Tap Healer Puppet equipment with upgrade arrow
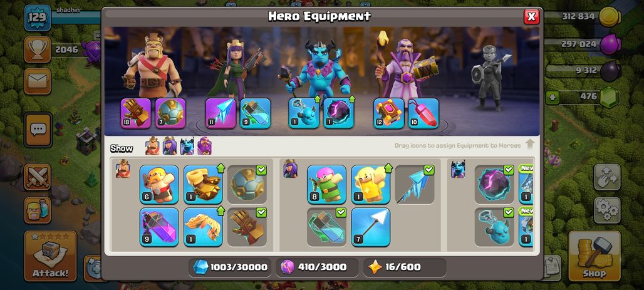This screenshot has width=644, height=290. (370, 184)
